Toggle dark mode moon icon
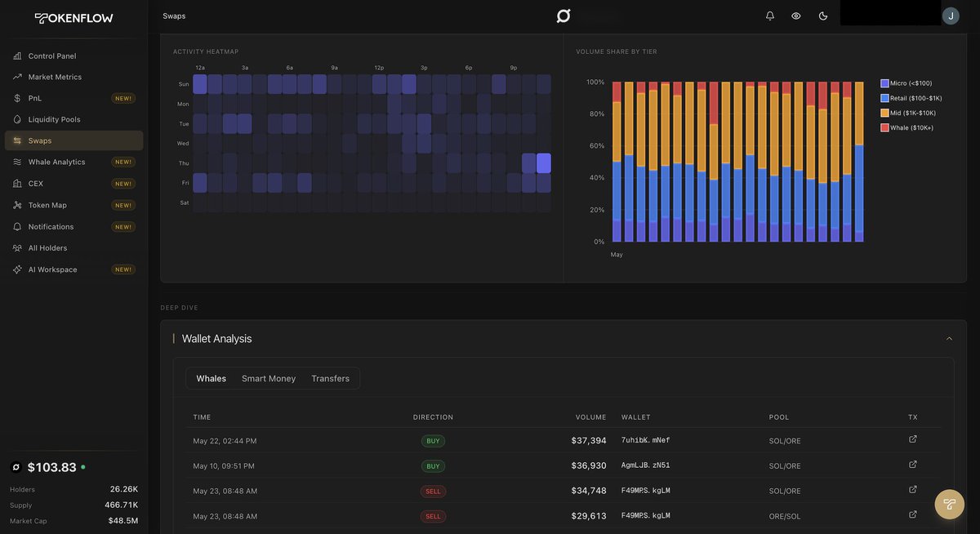Image resolution: width=980 pixels, height=534 pixels. [823, 16]
